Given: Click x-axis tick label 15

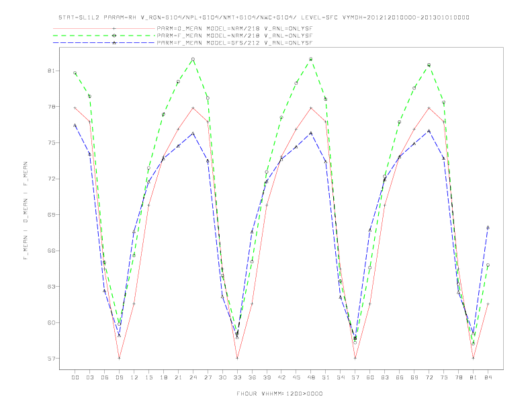Looking at the screenshot, I should point(149,377).
